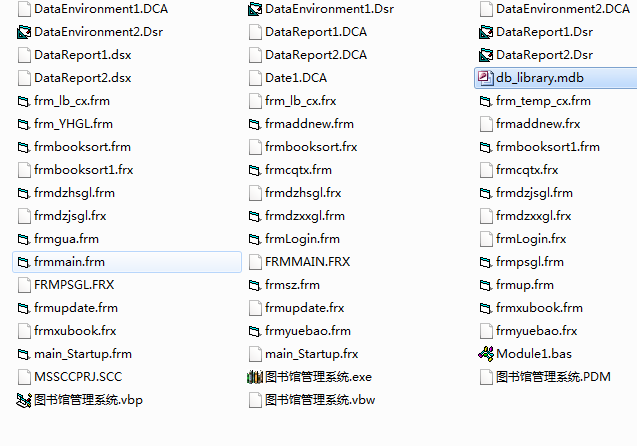Select file name frm_lb_cx.frx
The height and width of the screenshot is (446, 637).
pos(300,101)
